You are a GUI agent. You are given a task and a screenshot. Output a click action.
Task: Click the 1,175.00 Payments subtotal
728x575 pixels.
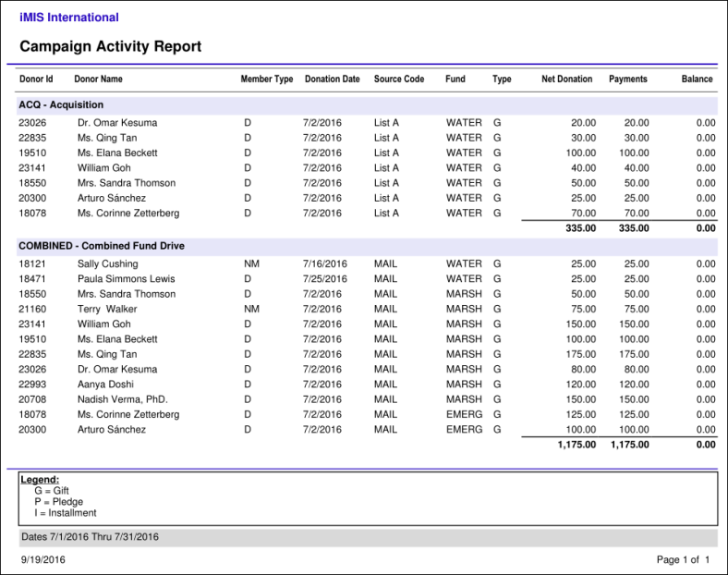coord(630,445)
